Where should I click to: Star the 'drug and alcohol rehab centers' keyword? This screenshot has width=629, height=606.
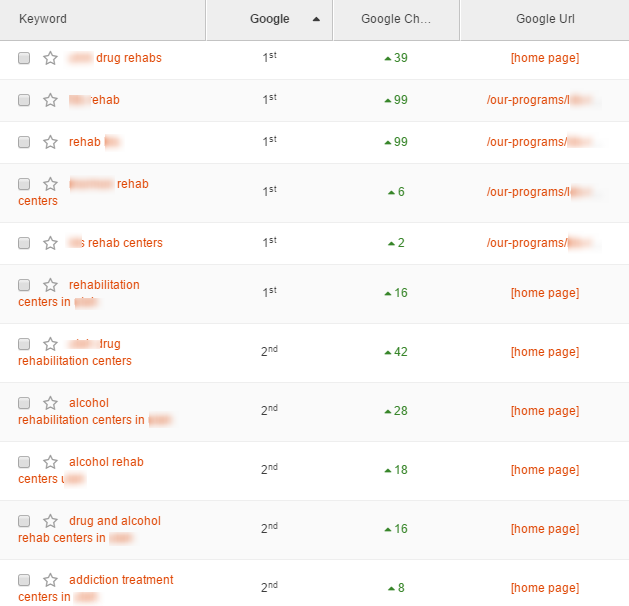[x=50, y=521]
